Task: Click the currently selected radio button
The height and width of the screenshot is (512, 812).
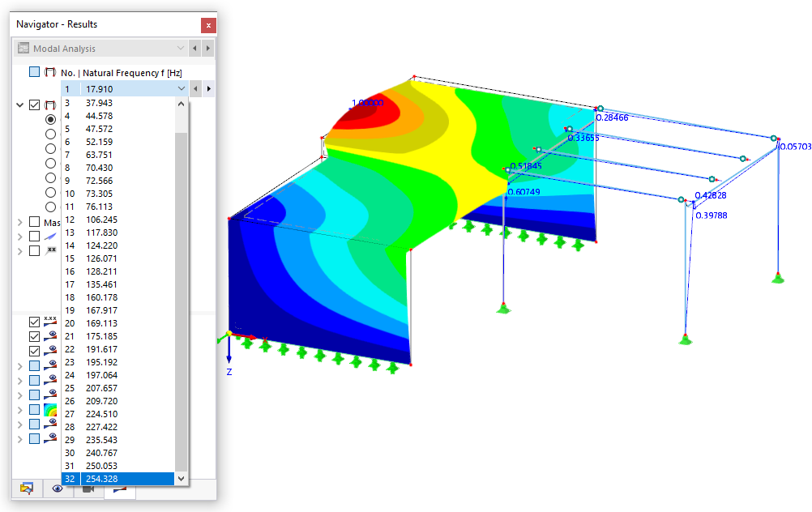Action: (x=50, y=119)
